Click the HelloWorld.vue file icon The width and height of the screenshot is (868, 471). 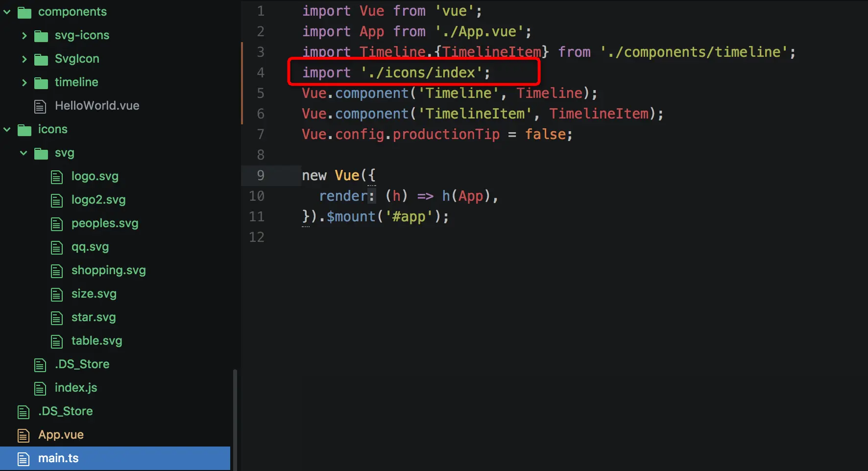point(40,106)
